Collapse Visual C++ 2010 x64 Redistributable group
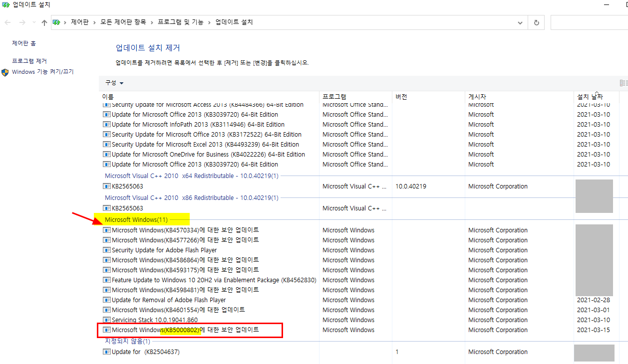The width and height of the screenshot is (628, 364). pos(192,176)
